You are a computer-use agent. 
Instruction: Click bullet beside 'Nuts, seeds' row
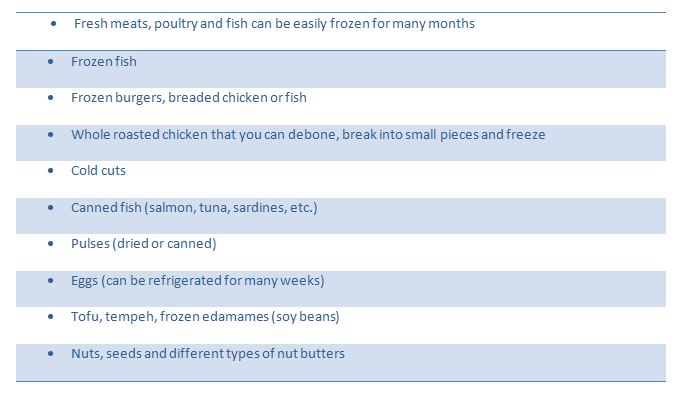[x=51, y=353]
